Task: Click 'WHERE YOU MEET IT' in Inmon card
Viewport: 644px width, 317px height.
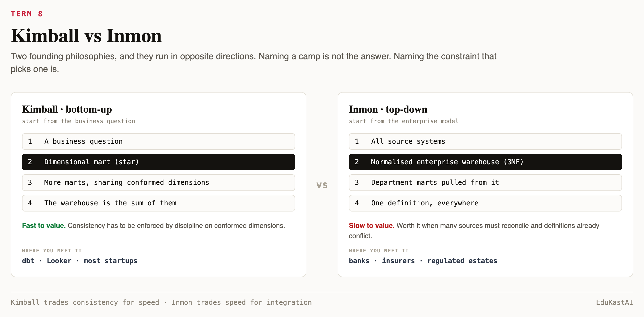Action: tap(379, 250)
